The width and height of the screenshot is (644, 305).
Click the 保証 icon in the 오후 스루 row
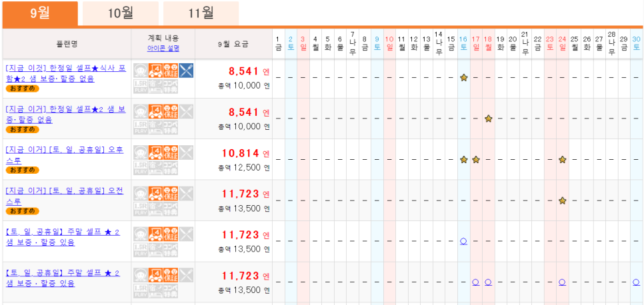171,152
